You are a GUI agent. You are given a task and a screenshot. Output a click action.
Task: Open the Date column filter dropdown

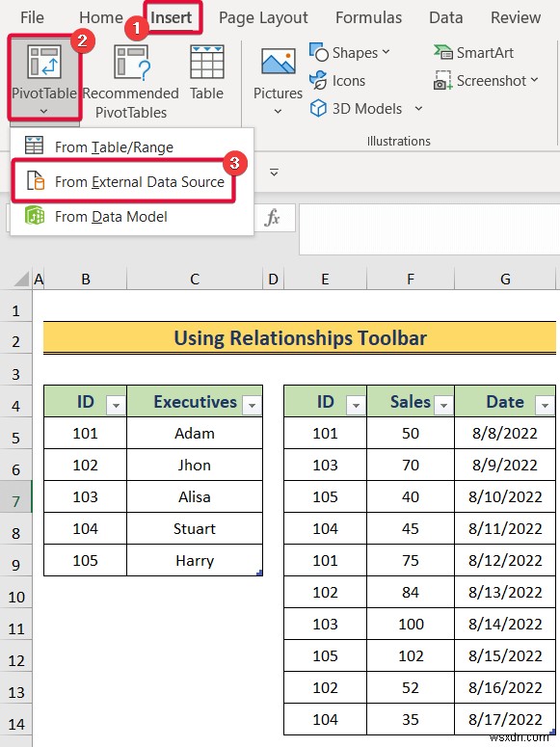click(x=545, y=406)
